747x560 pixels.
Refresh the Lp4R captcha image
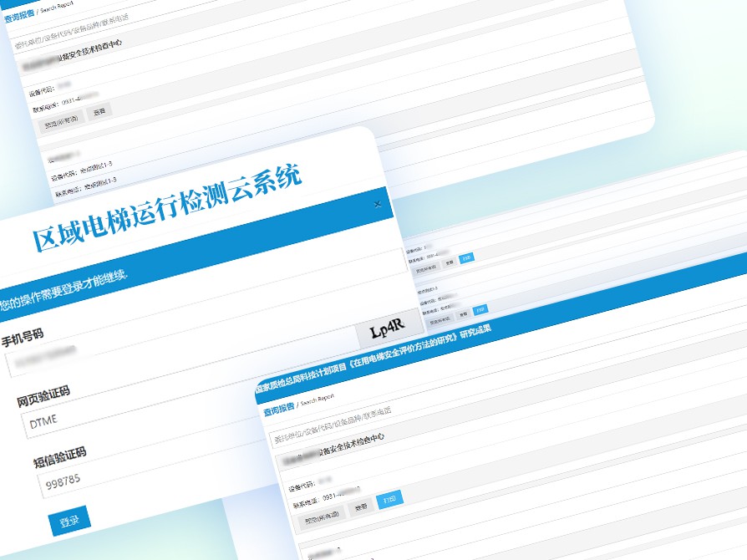[386, 326]
